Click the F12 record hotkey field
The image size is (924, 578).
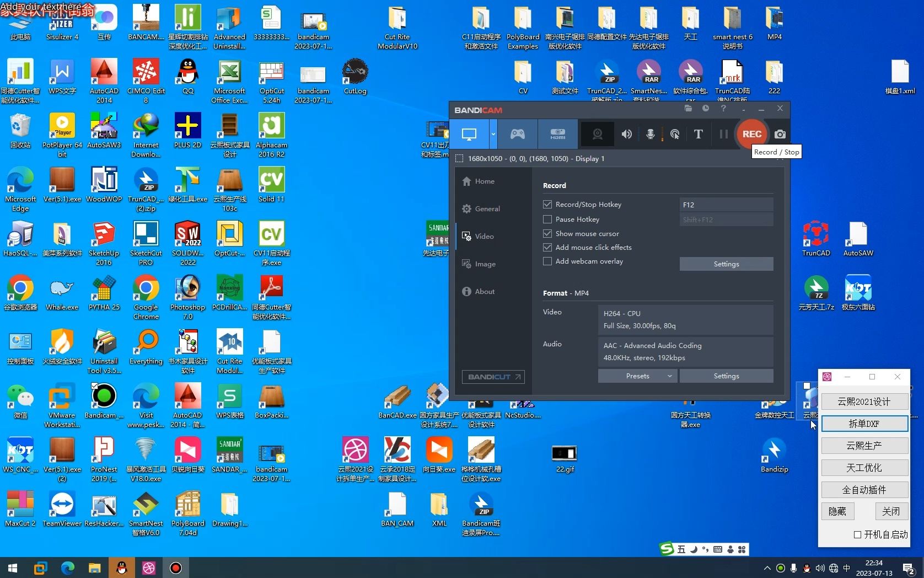click(726, 205)
